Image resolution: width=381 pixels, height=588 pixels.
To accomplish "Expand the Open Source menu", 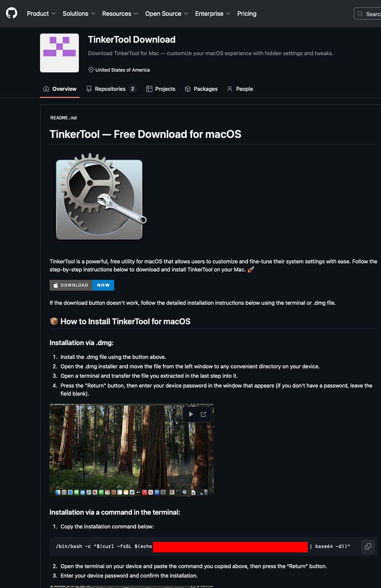I will point(167,13).
